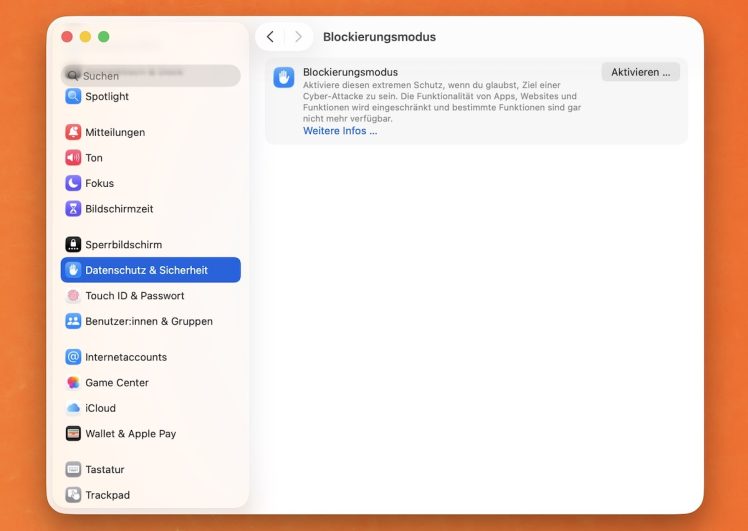The width and height of the screenshot is (748, 531).
Task: Click the Sperrbildschirm lock icon
Action: 73,245
